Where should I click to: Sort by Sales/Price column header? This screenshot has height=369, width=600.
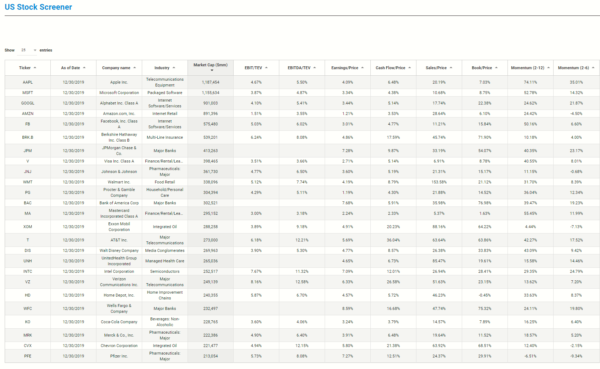(x=439, y=68)
